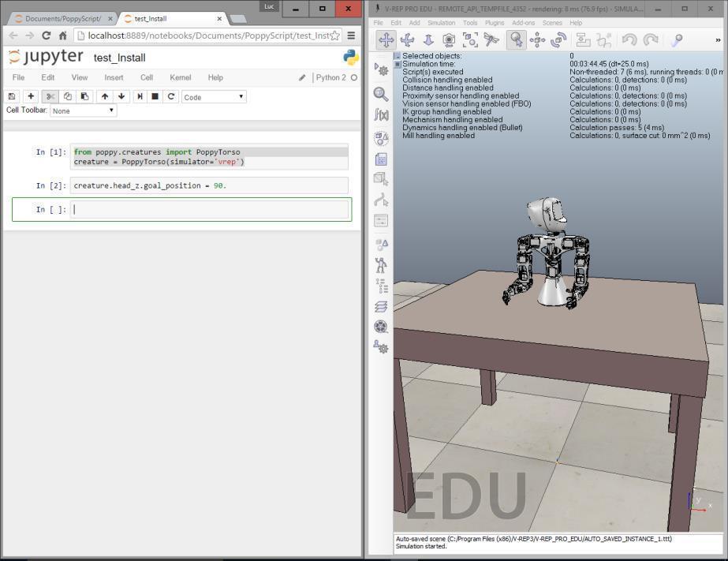Select click selection tool in V-REP
The width and height of the screenshot is (728, 561).
516,40
